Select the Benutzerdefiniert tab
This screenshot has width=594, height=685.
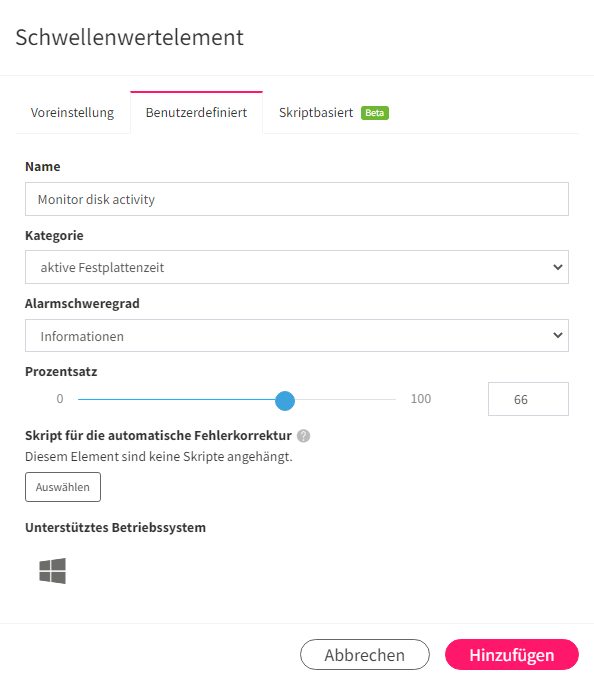click(197, 113)
